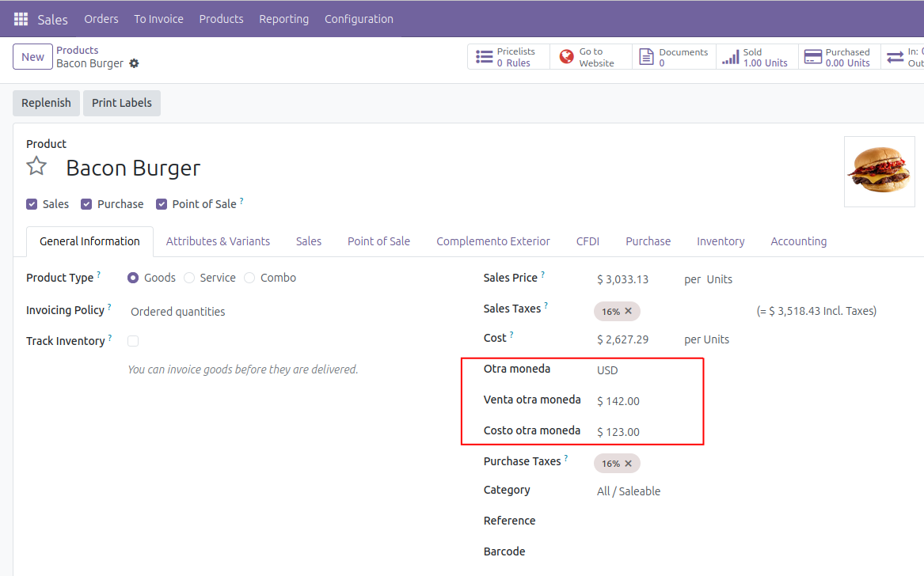
Task: View Sold units bar chart button
Action: tap(756, 57)
